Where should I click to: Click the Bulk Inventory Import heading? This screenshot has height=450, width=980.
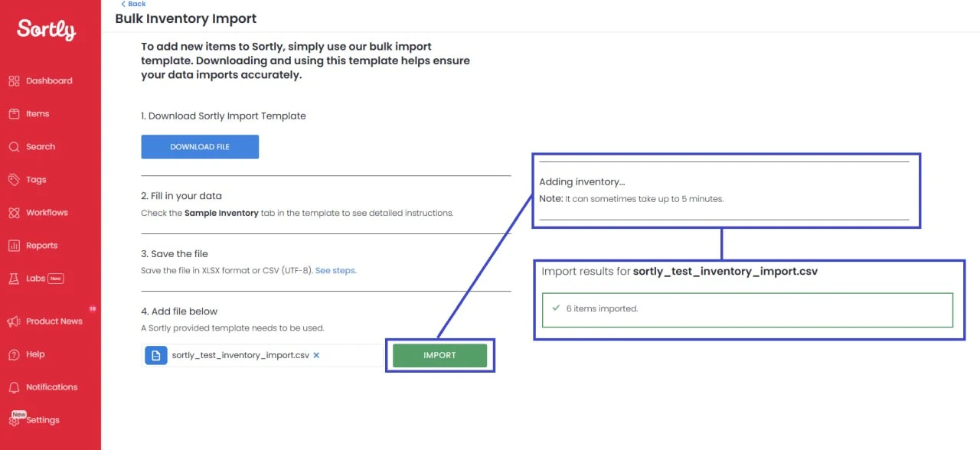click(x=186, y=18)
